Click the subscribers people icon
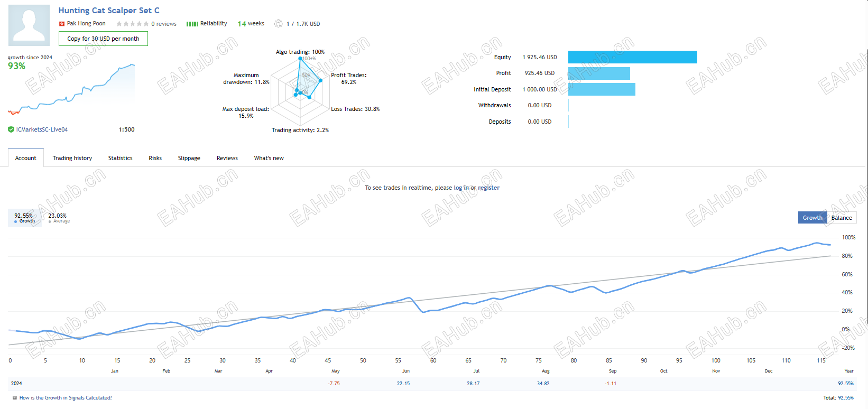The image size is (868, 409). pos(278,24)
